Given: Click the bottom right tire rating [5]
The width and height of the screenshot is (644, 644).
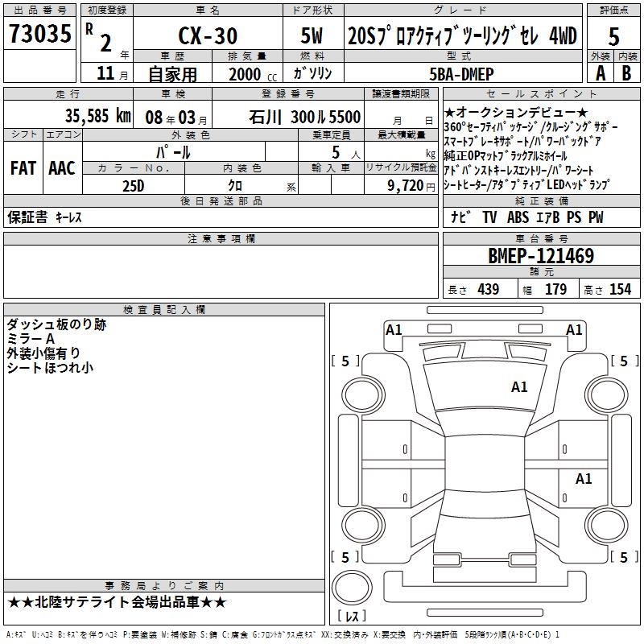Looking at the screenshot, I should click(624, 557).
